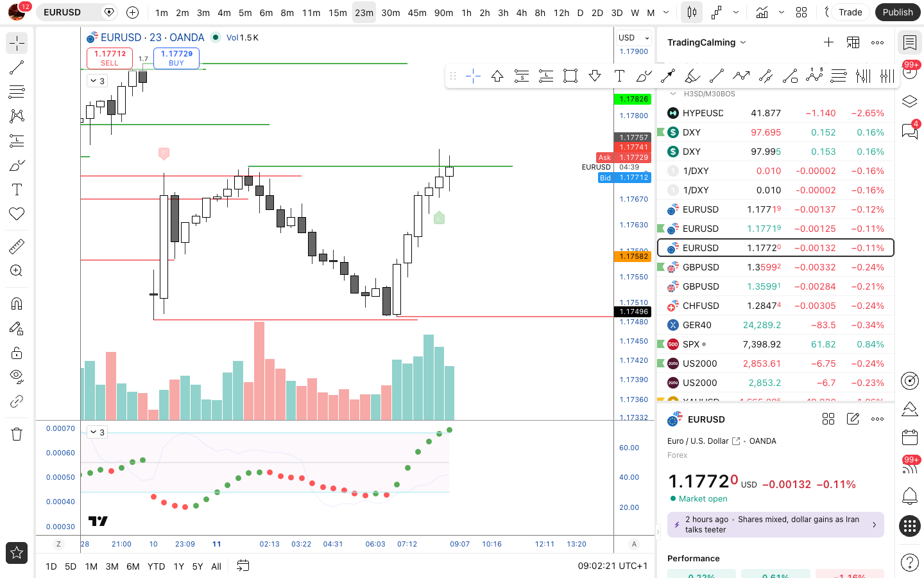Image resolution: width=924 pixels, height=578 pixels.
Task: Switch to the D timeframe
Action: [x=580, y=12]
